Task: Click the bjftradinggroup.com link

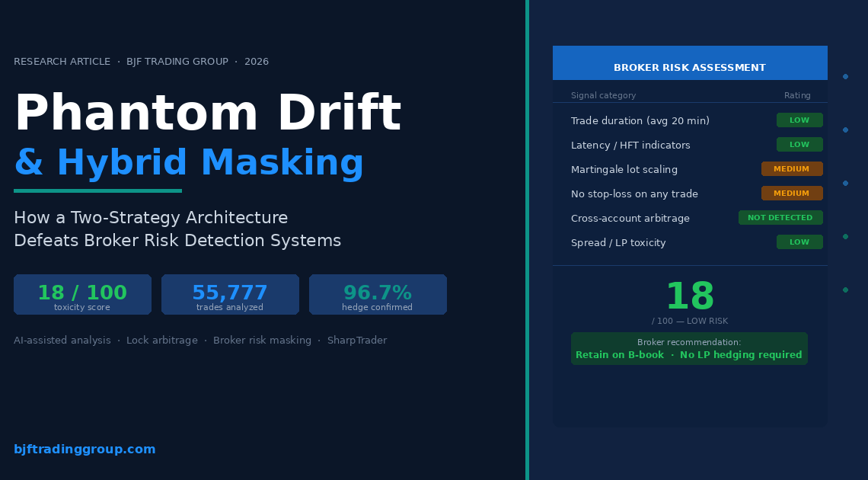Action: tap(85, 450)
